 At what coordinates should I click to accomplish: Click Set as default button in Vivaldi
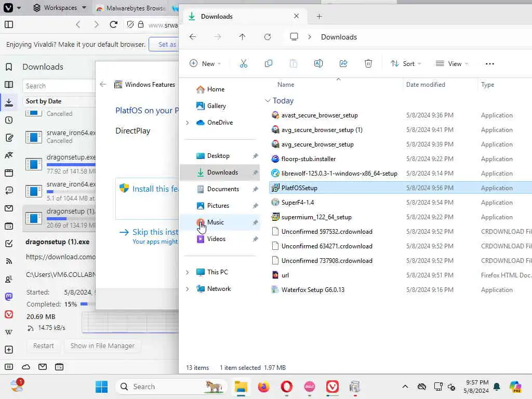(164, 45)
